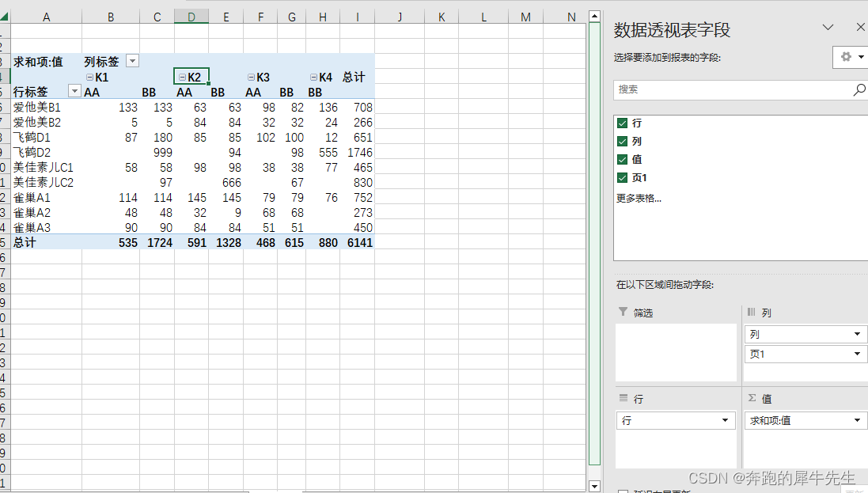The image size is (868, 493).
Task: Collapse the pivot fields pane chevron
Action: pyautogui.click(x=828, y=27)
